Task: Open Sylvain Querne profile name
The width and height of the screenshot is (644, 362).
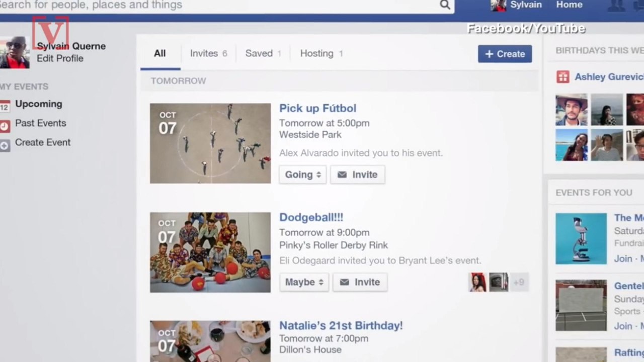Action: click(71, 46)
